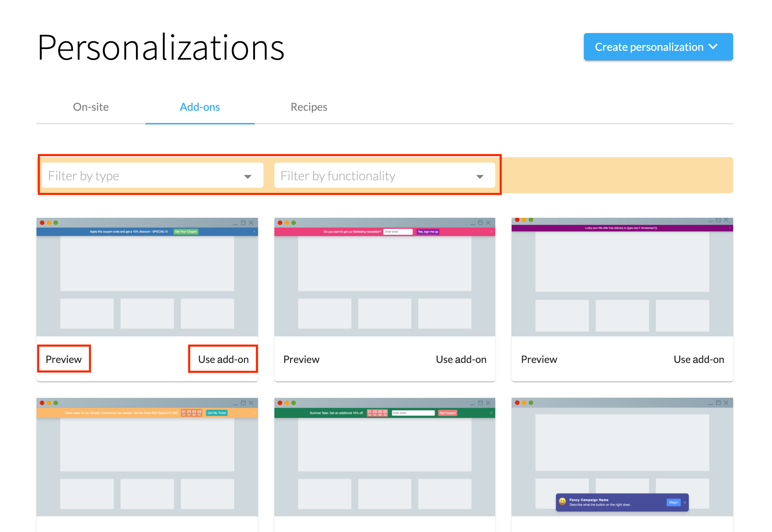Open the Create personalization dropdown button
Image resolution: width=772 pixels, height=532 pixels.
point(658,47)
